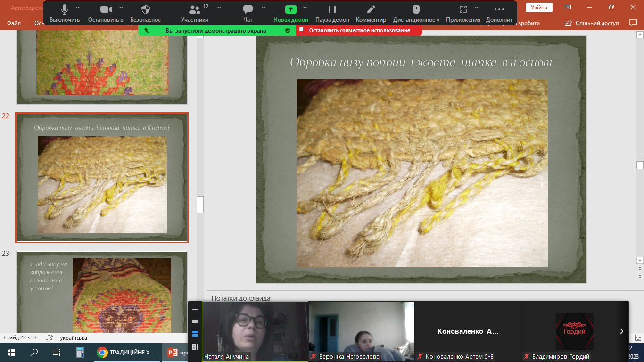Mute microphone with Выключить icon
Image resolution: width=644 pixels, height=362 pixels.
(65, 9)
